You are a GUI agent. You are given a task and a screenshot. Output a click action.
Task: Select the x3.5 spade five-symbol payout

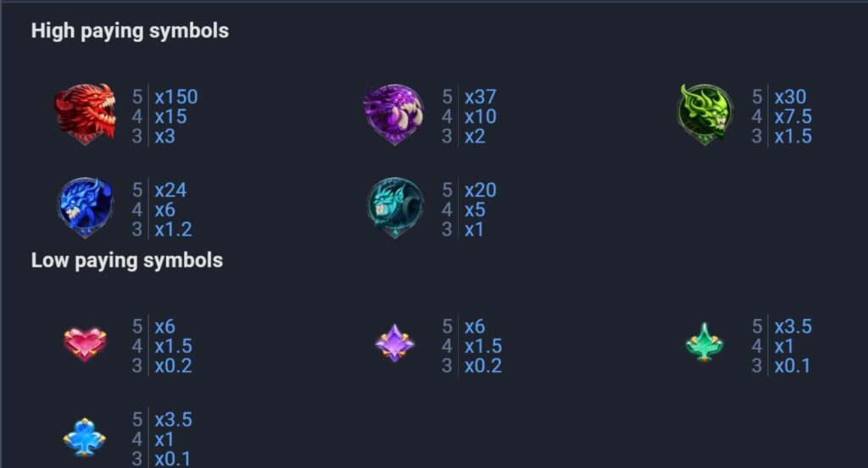pos(793,326)
